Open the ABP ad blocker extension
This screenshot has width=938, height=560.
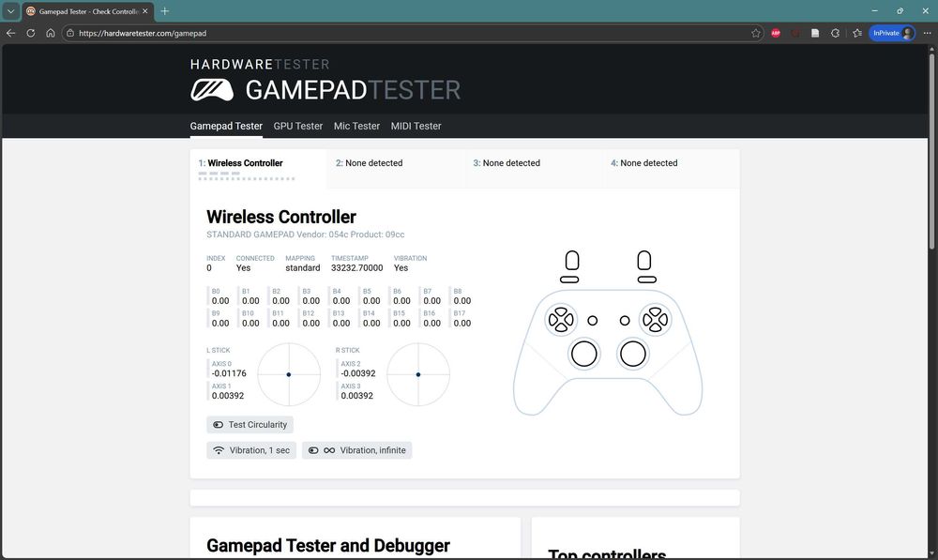tap(776, 33)
